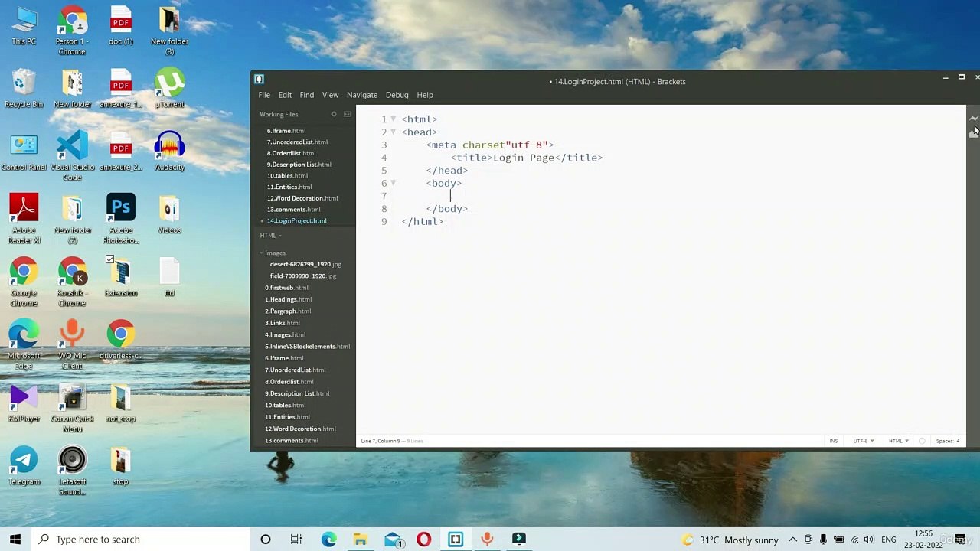
Task: Toggle the INS insert mode indicator
Action: 834,441
